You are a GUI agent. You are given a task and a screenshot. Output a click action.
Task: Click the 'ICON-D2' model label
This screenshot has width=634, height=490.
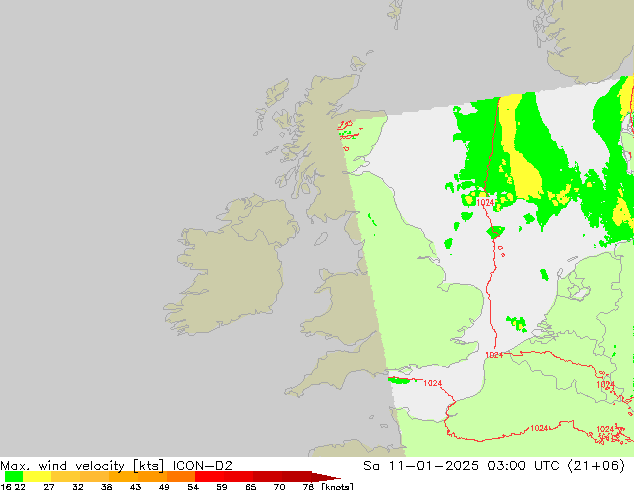point(203,466)
